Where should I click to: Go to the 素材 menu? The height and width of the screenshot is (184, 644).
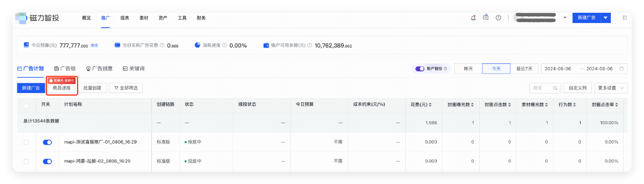tap(144, 18)
